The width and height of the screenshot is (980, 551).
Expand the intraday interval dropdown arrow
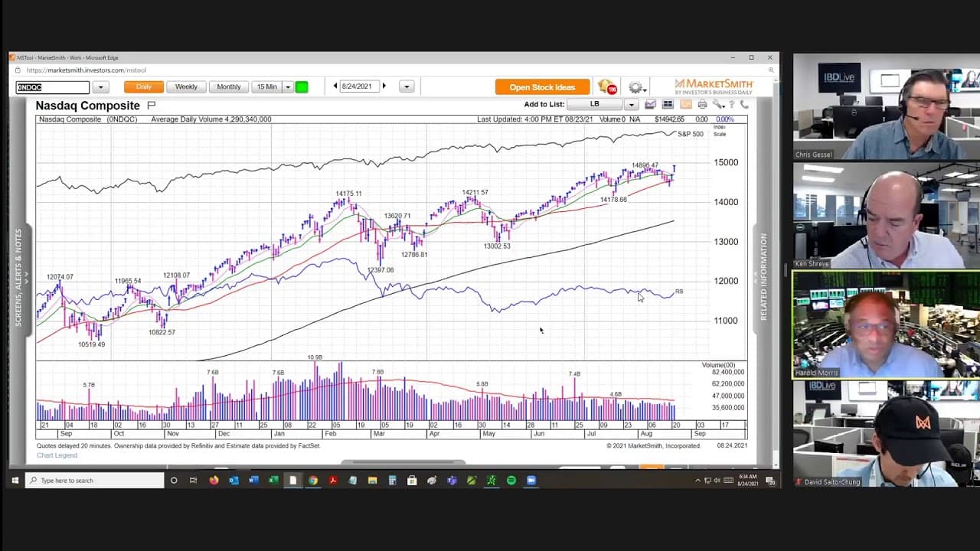pyautogui.click(x=288, y=86)
